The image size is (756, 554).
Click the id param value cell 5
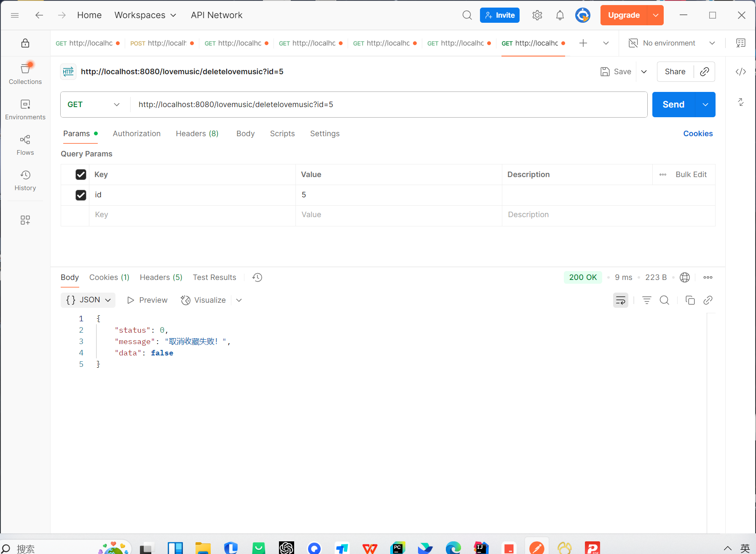(x=399, y=195)
